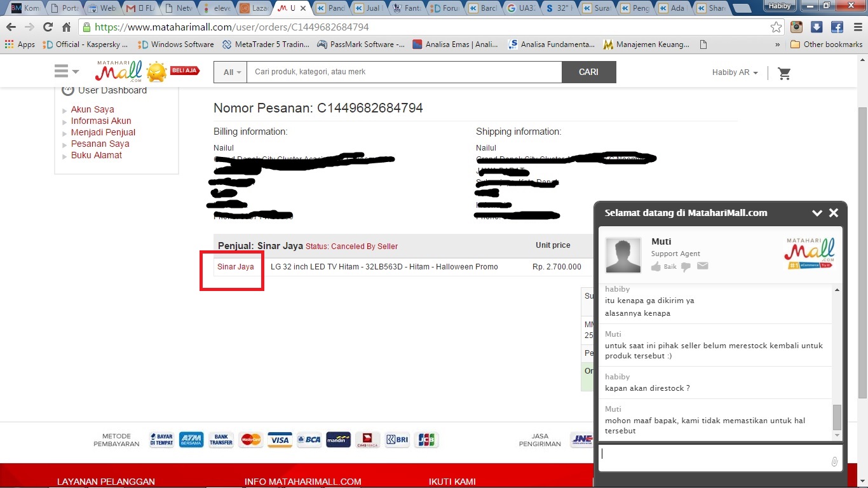Image resolution: width=868 pixels, height=488 pixels.
Task: Open the Informasi Akun sidebar link
Action: [x=101, y=121]
